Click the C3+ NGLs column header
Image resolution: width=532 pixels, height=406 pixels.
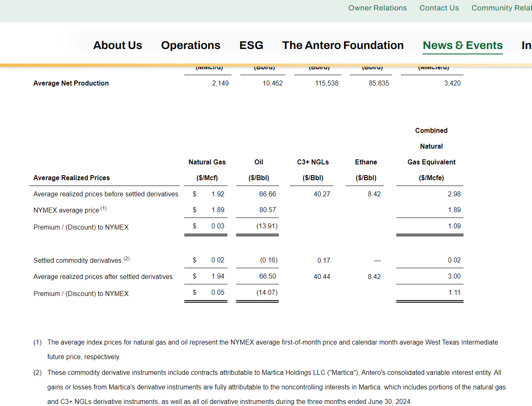click(x=313, y=170)
